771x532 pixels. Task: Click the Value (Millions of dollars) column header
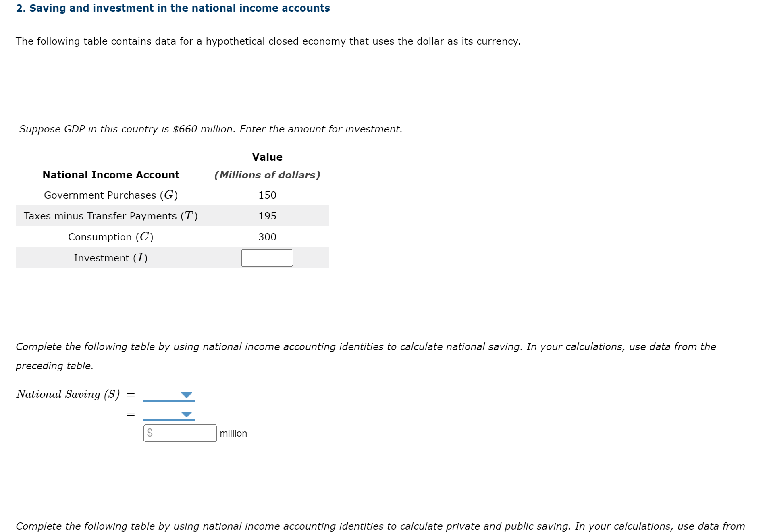coord(267,166)
